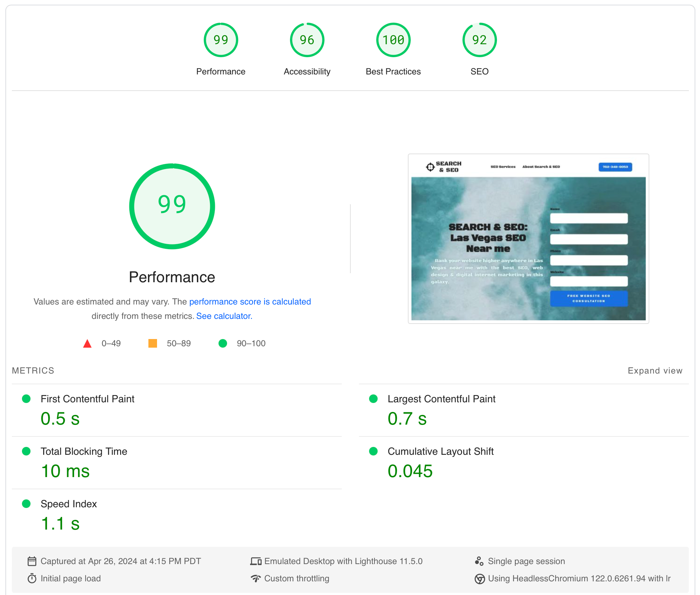Click the Performance score gauge showing 99
Viewport: 700px width, 595px height.
coord(221,40)
